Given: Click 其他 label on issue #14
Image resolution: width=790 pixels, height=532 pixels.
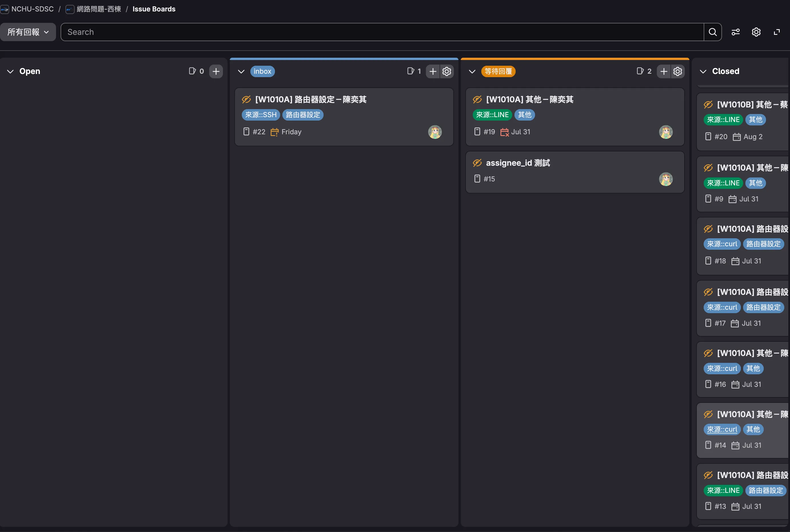Looking at the screenshot, I should pyautogui.click(x=753, y=429).
